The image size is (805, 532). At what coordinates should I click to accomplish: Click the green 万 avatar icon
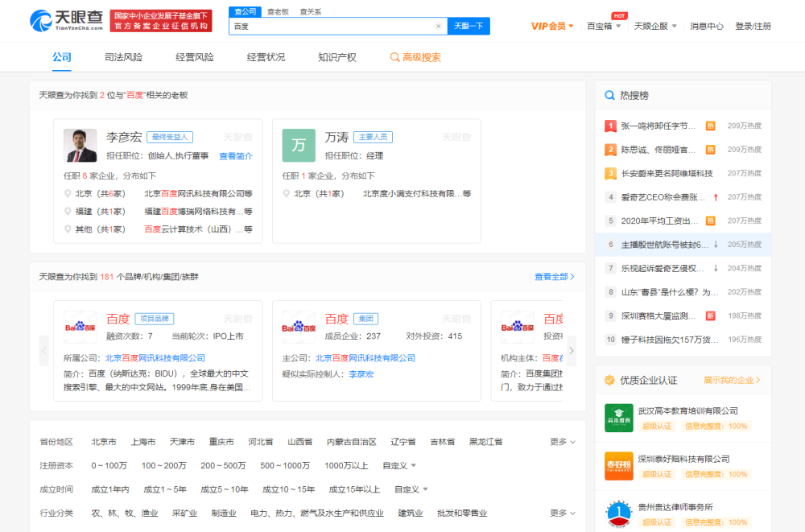tap(299, 146)
